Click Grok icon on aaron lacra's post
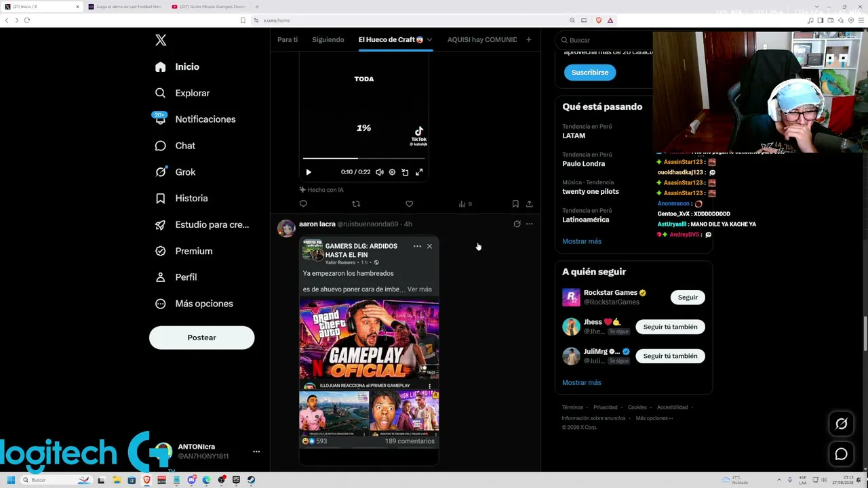Image resolution: width=868 pixels, height=488 pixels. pyautogui.click(x=517, y=224)
